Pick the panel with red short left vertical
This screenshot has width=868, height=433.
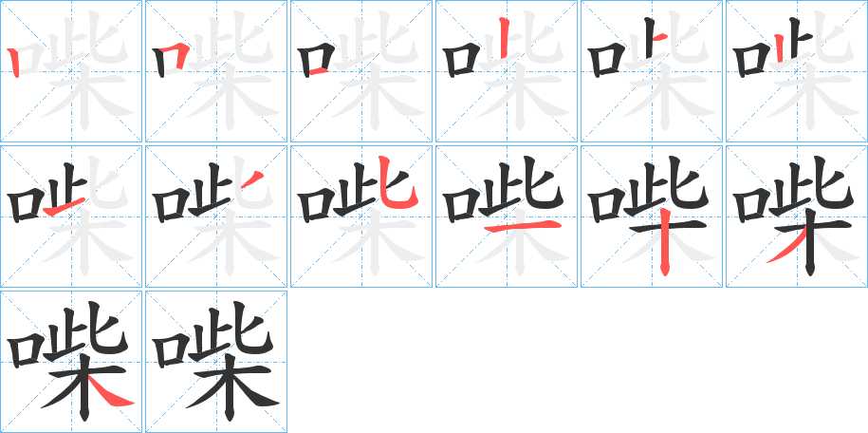click(797, 71)
